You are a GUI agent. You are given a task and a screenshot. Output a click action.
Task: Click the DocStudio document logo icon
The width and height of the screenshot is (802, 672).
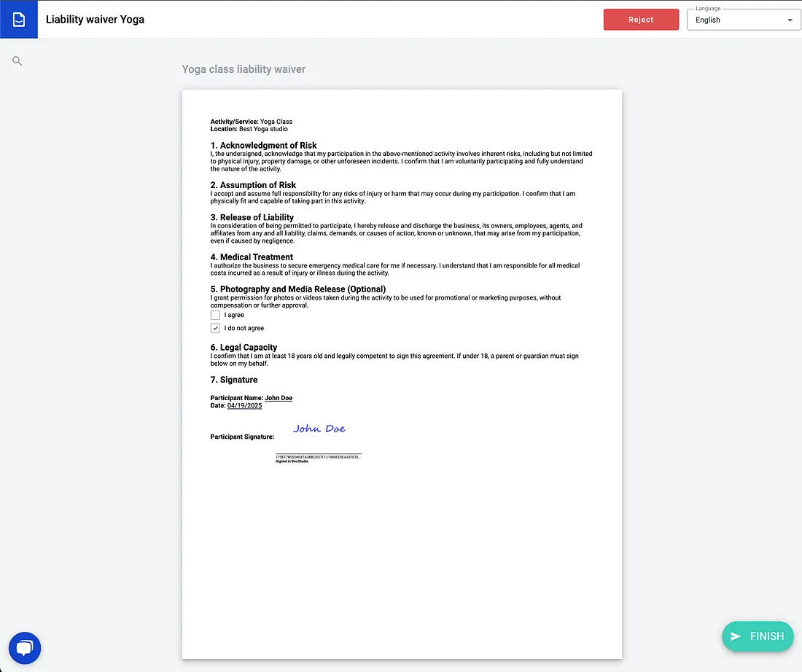coord(19,20)
